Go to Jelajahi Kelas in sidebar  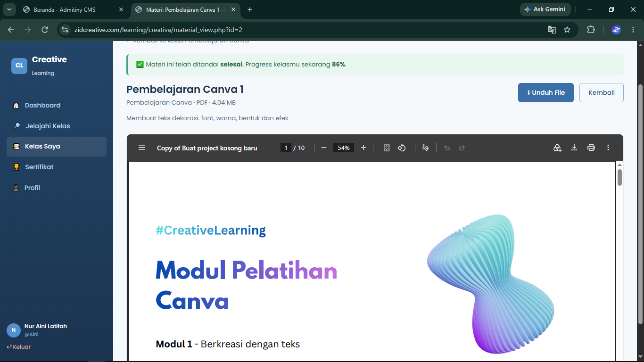57,126
